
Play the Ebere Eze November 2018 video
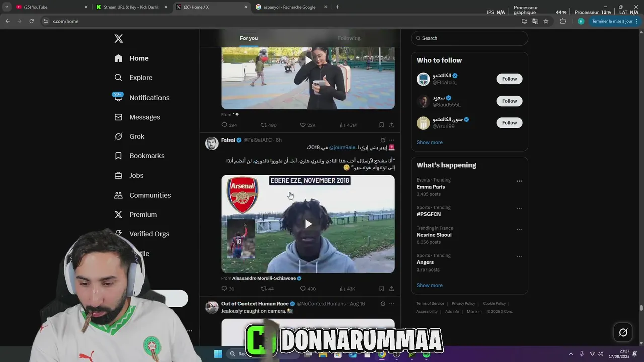coord(308,224)
